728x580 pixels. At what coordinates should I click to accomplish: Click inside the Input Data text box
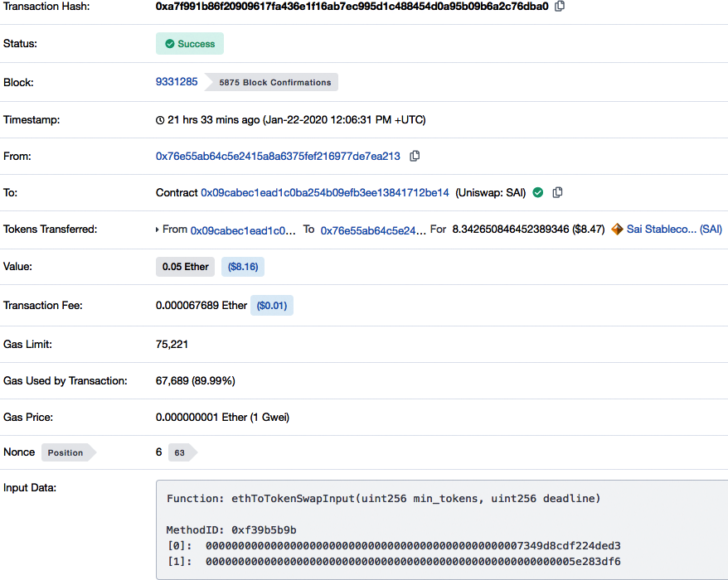click(441, 530)
